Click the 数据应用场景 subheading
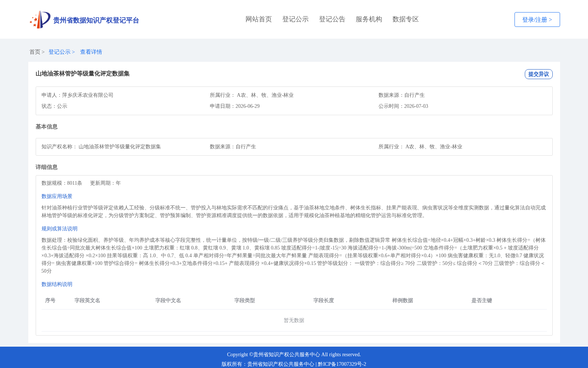Viewport: 588px width, 368px height. point(57,196)
